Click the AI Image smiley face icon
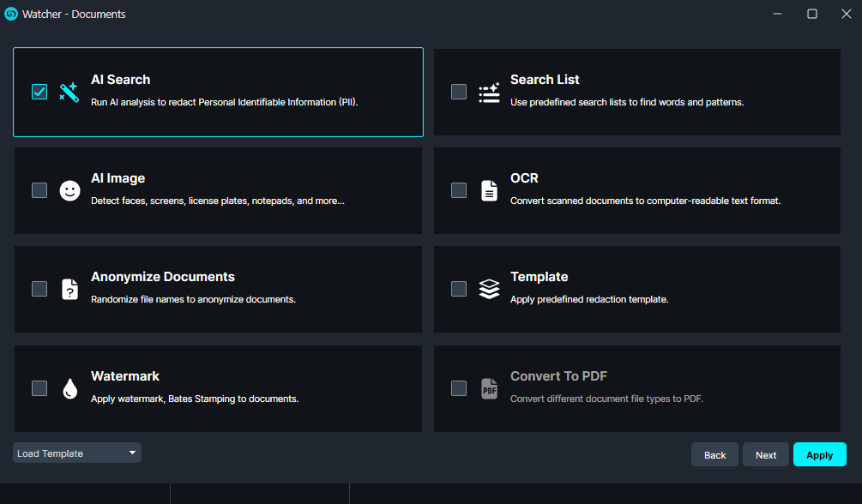The width and height of the screenshot is (862, 504). pos(69,190)
